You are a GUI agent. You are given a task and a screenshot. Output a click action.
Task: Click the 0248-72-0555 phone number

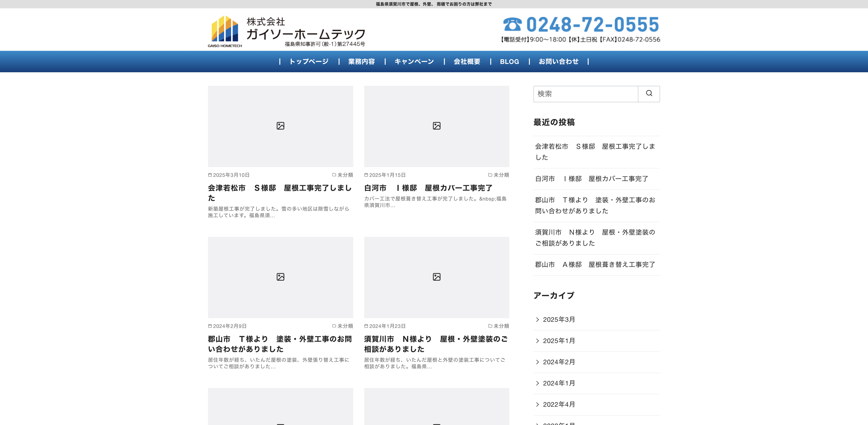(592, 25)
